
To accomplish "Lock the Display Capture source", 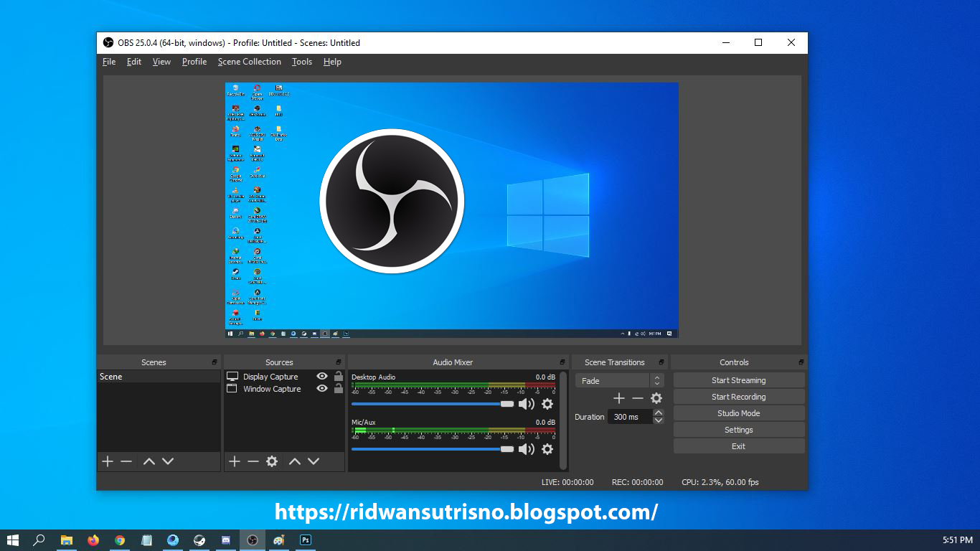I will (338, 376).
